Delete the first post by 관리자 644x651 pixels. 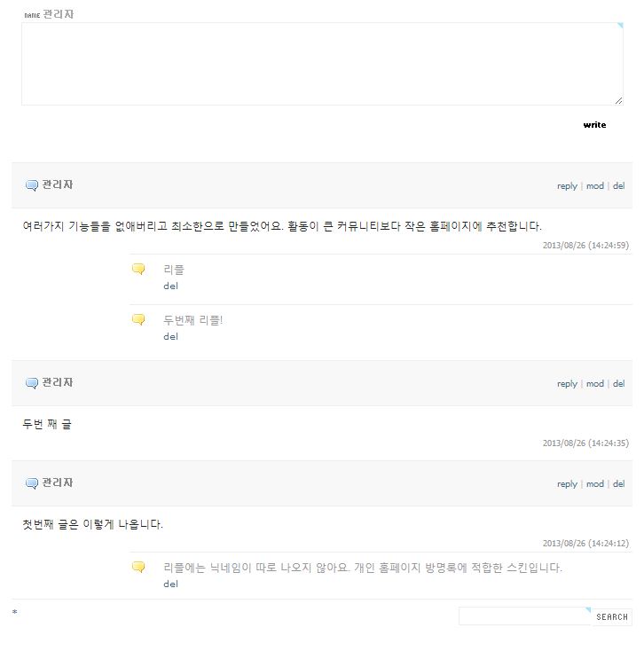[618, 186]
